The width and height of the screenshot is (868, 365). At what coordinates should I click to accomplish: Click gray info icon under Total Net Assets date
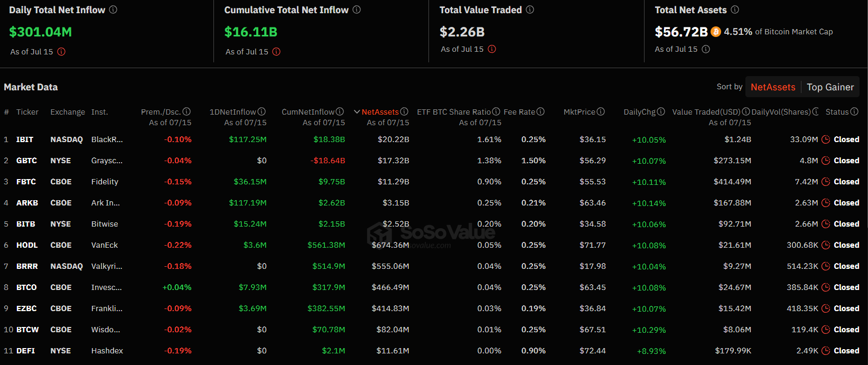[706, 49]
